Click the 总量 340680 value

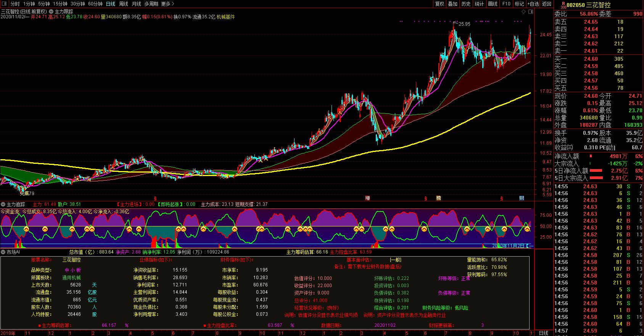pyautogui.click(x=589, y=118)
